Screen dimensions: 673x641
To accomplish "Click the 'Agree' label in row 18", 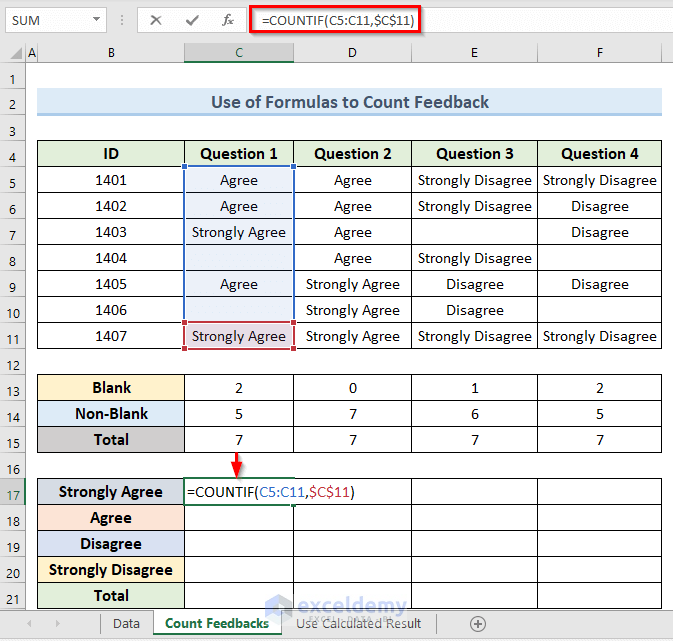I will [x=111, y=518].
